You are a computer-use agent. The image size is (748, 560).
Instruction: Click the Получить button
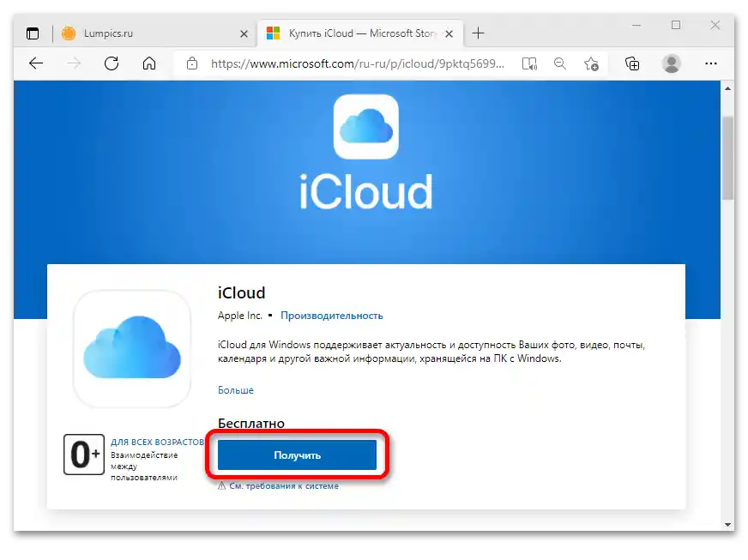tap(297, 455)
